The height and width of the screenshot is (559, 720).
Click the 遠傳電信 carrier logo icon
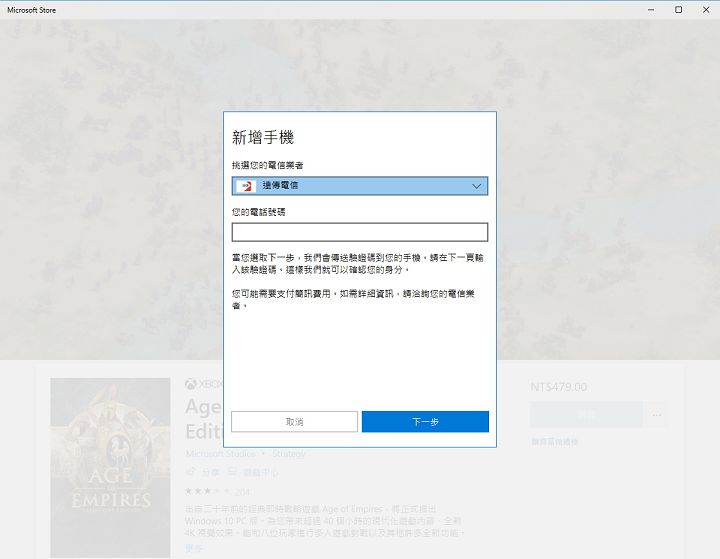(x=247, y=186)
